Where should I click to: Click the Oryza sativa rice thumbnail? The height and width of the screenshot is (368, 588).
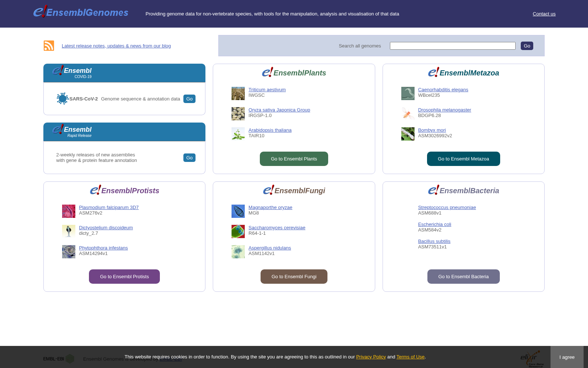pos(238,114)
